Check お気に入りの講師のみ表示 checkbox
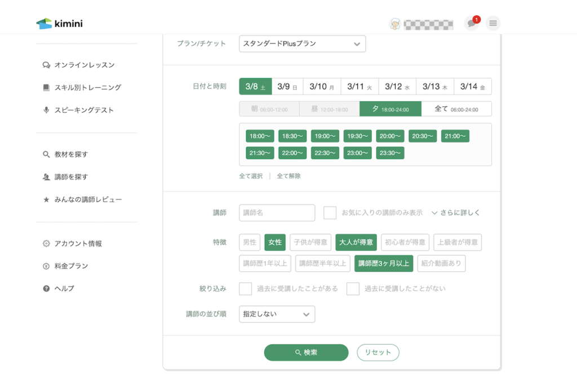 click(x=330, y=213)
